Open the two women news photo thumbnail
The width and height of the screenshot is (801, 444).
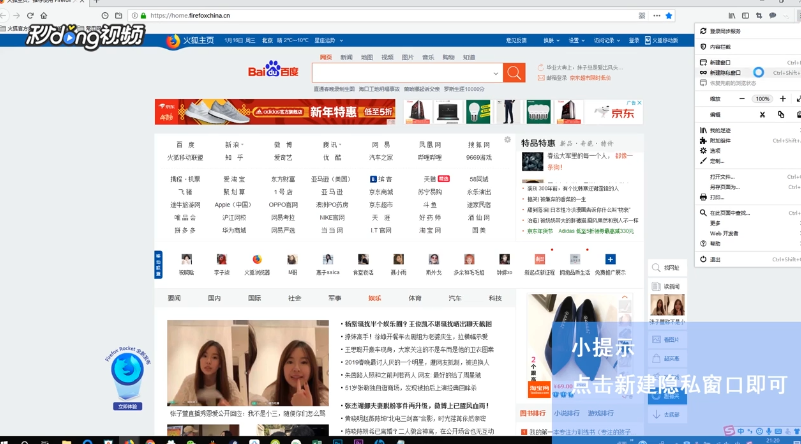click(248, 363)
